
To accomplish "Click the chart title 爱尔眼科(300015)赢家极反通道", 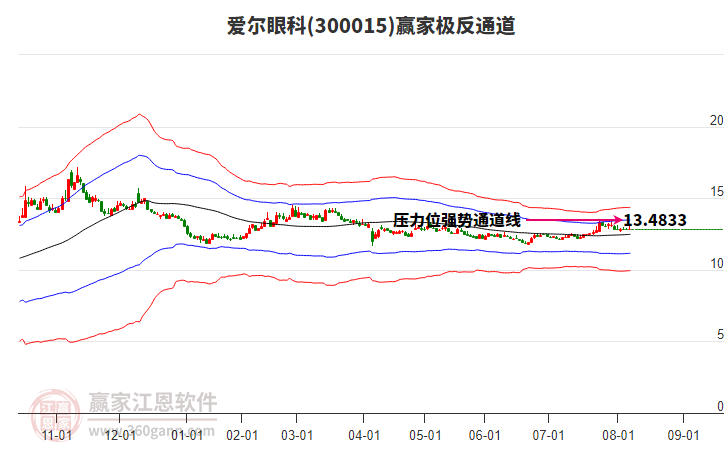I will (x=371, y=26).
